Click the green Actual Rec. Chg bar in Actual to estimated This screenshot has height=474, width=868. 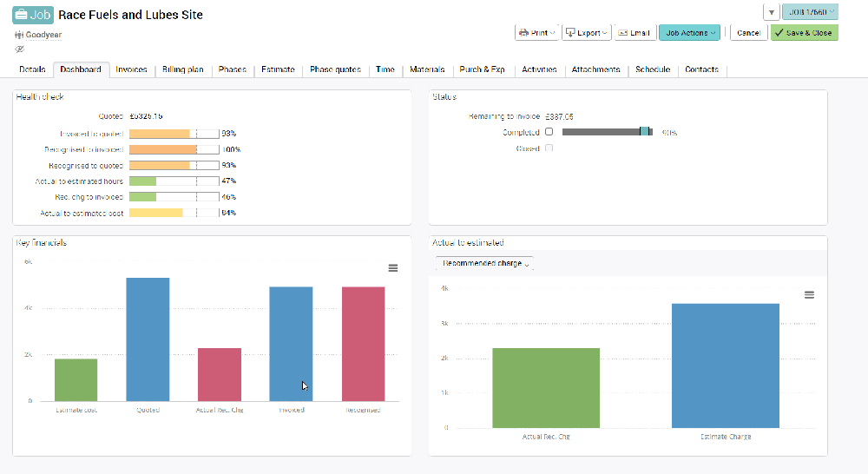click(x=546, y=387)
